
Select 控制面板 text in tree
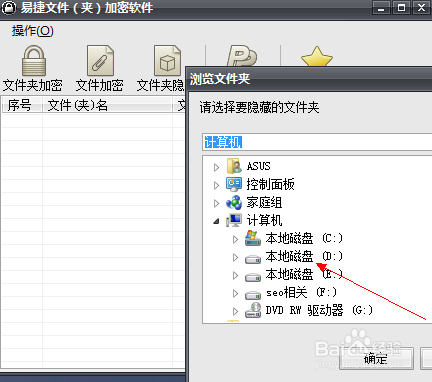270,184
